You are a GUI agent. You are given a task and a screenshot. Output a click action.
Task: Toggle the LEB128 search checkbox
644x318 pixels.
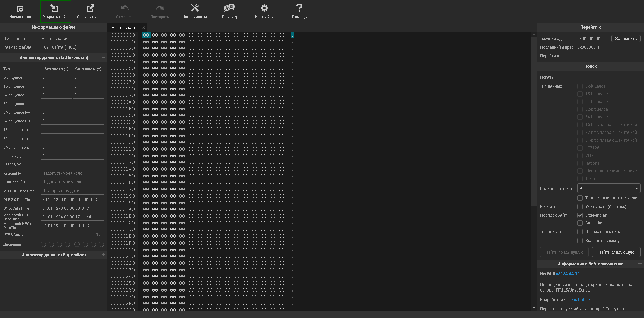(580, 148)
